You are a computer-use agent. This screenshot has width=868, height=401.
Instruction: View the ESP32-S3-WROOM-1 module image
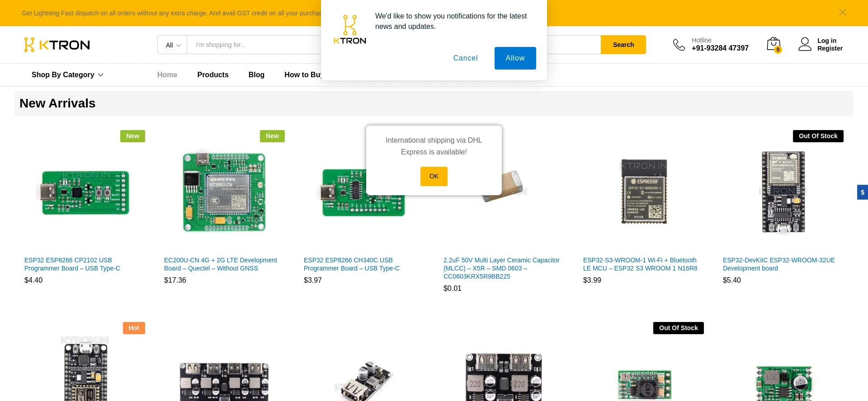644,191
